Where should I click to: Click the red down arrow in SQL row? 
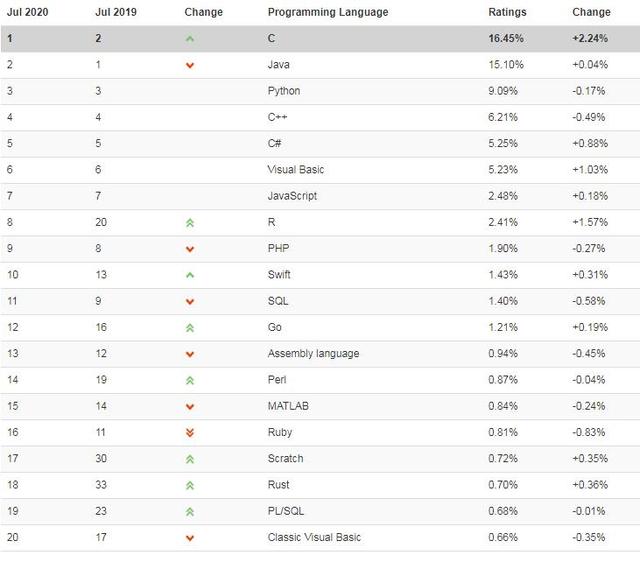tap(190, 301)
